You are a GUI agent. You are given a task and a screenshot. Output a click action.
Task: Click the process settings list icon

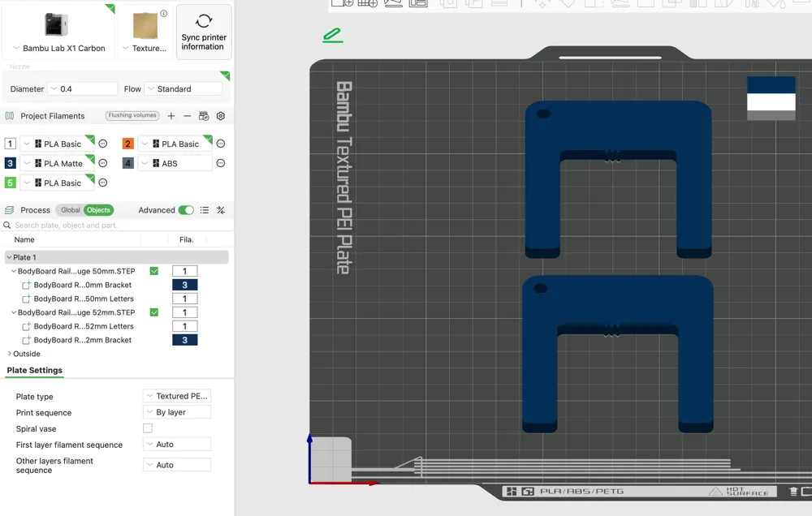(205, 210)
